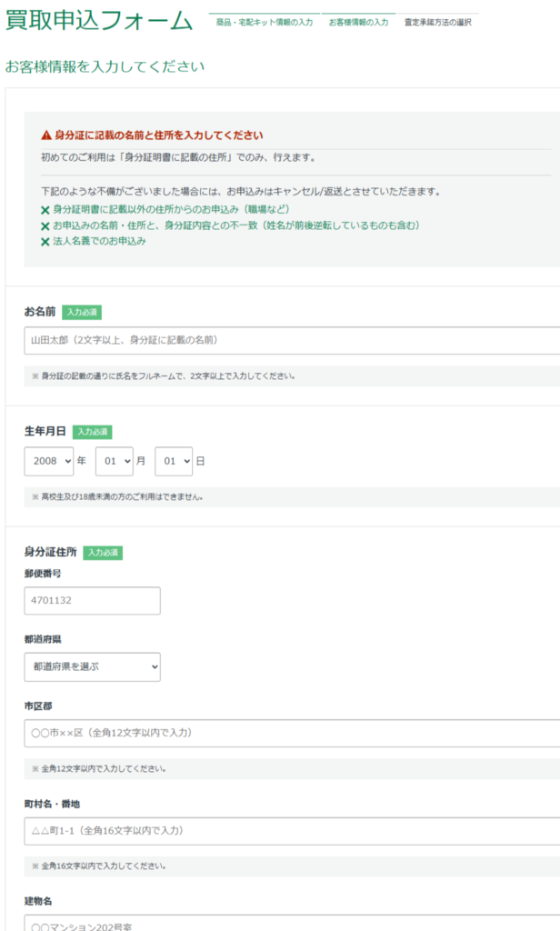Click the 入力必須 badge next to 身分証住所
This screenshot has width=560, height=931.
(103, 552)
